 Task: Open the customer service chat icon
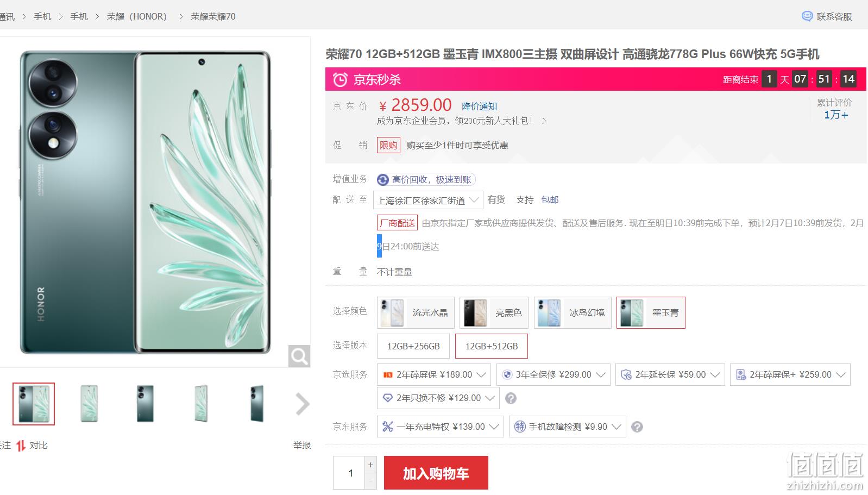[807, 16]
